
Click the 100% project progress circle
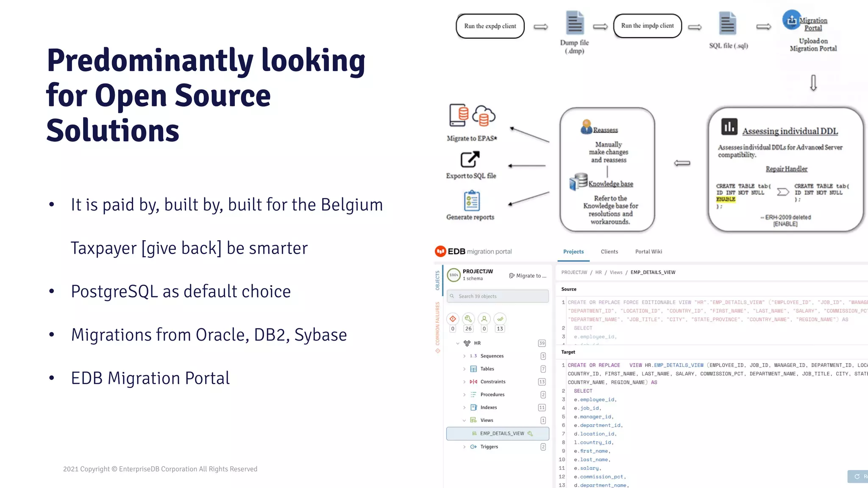click(453, 275)
